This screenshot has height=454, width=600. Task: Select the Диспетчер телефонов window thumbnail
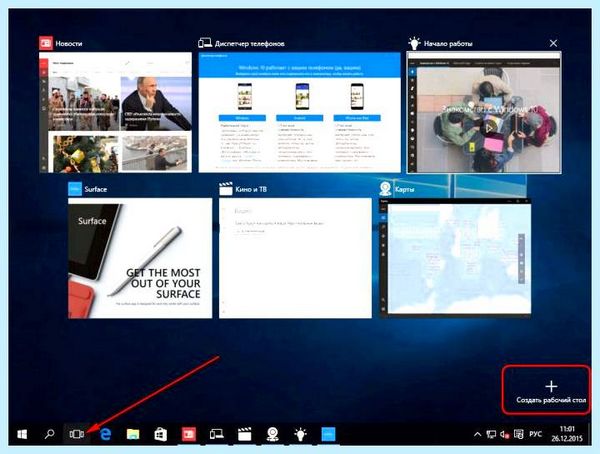pos(299,112)
